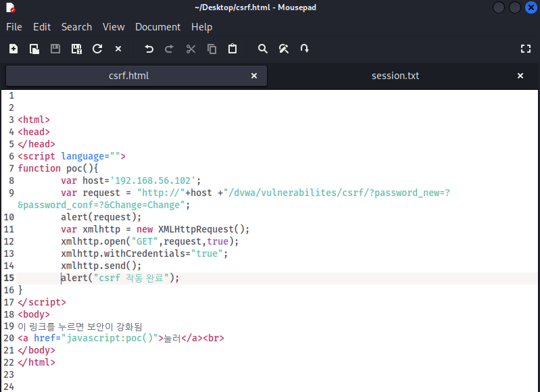This screenshot has width=540, height=392.
Task: Click the window maximize button
Action: [515, 7]
